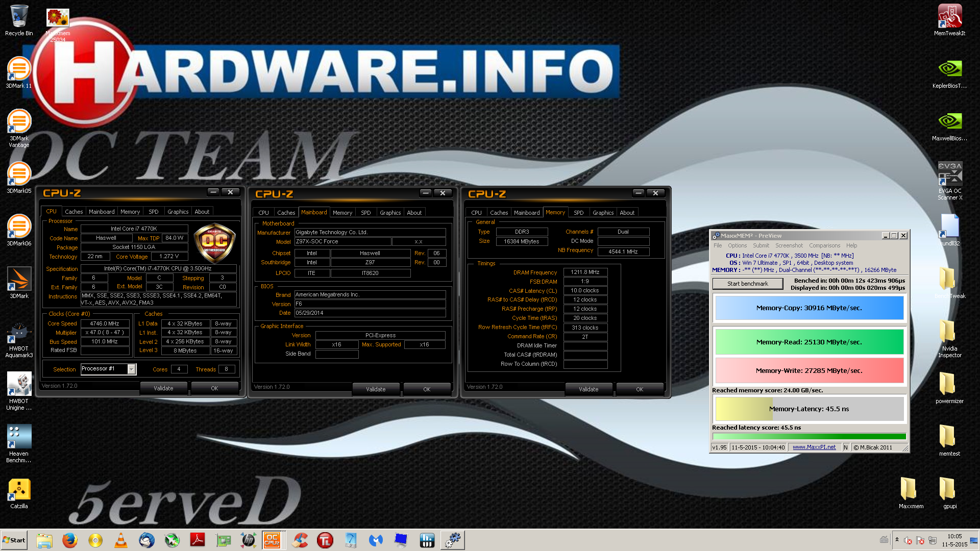Click the Thunderbird icon in the taskbar

(146, 540)
